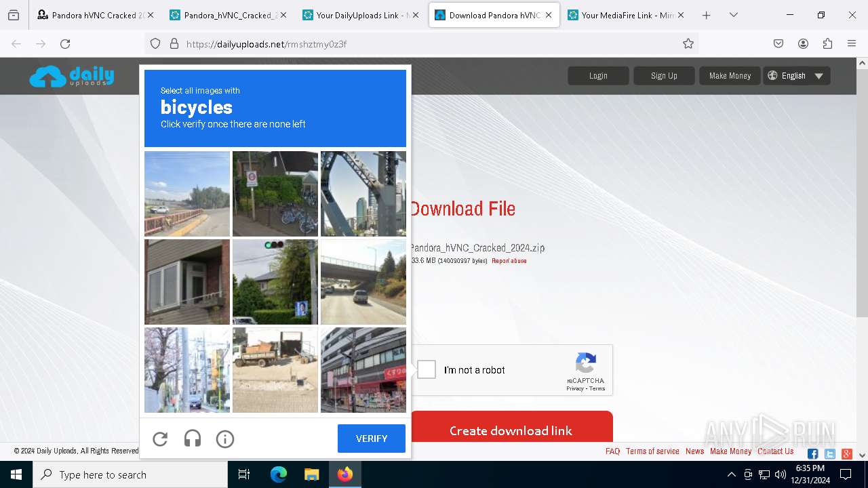
Task: Select captcha tile with cherry blossom street
Action: click(x=187, y=370)
